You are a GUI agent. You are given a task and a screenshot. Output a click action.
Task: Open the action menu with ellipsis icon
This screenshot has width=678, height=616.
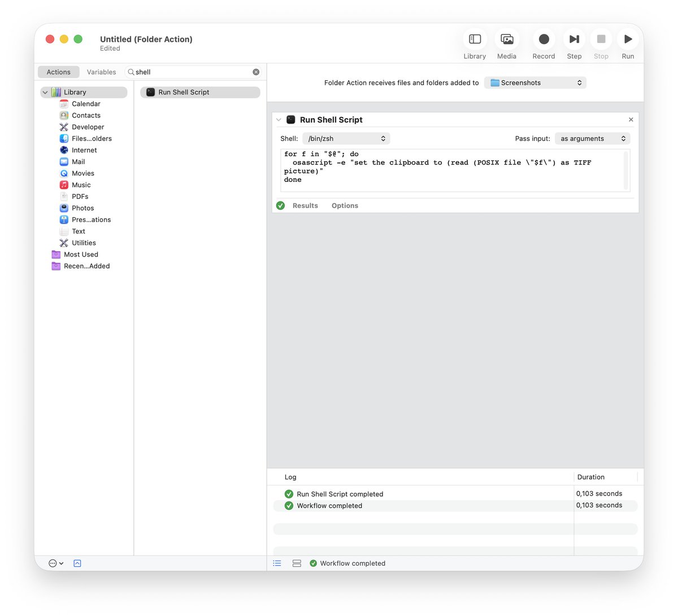point(56,563)
